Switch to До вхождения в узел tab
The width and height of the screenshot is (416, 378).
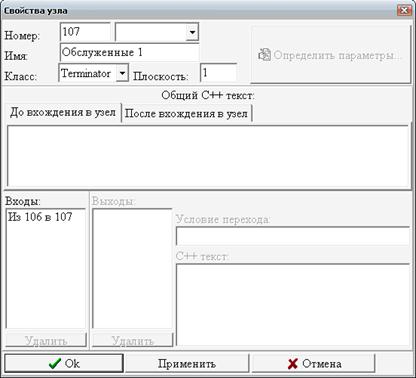point(63,112)
